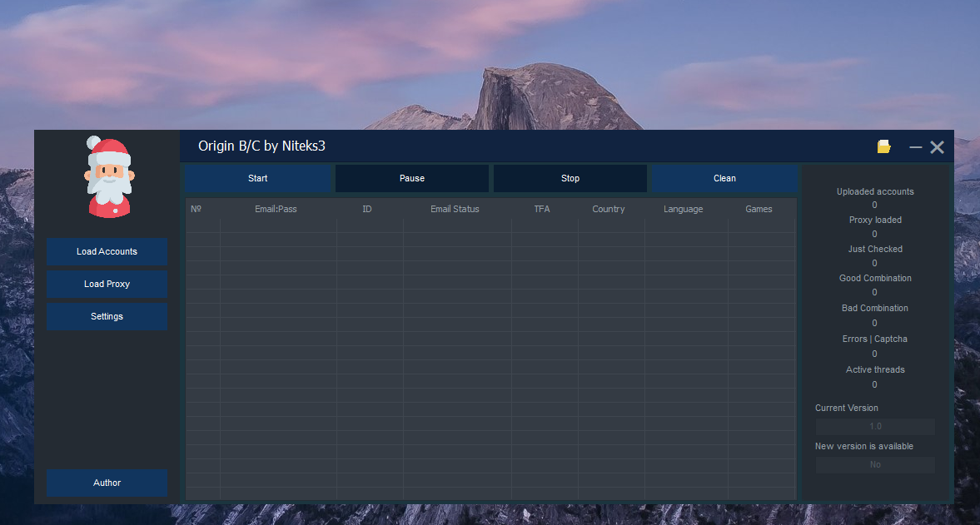The height and width of the screenshot is (525, 980).
Task: Select the Language column header
Action: (683, 209)
